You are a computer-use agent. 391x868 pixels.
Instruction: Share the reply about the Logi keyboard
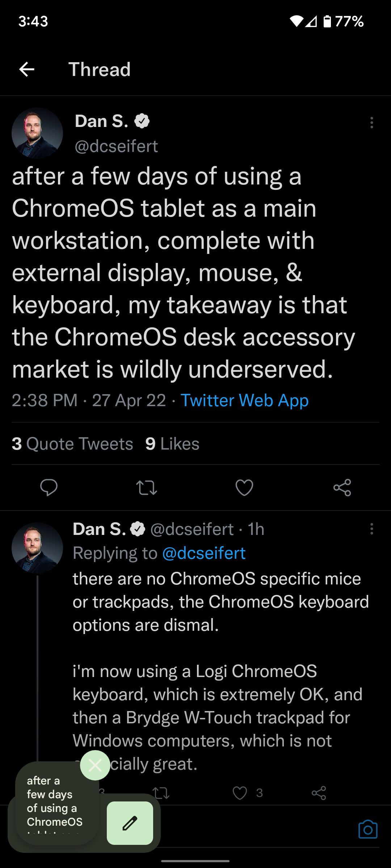(x=319, y=793)
